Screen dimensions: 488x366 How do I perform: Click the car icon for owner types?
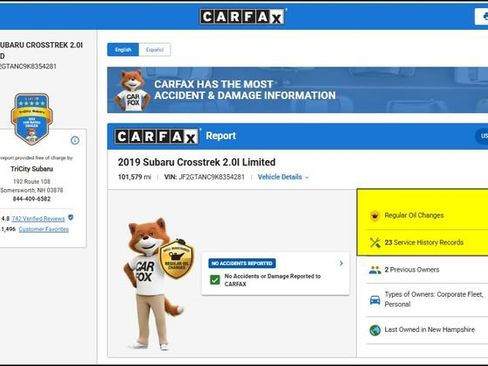click(375, 300)
